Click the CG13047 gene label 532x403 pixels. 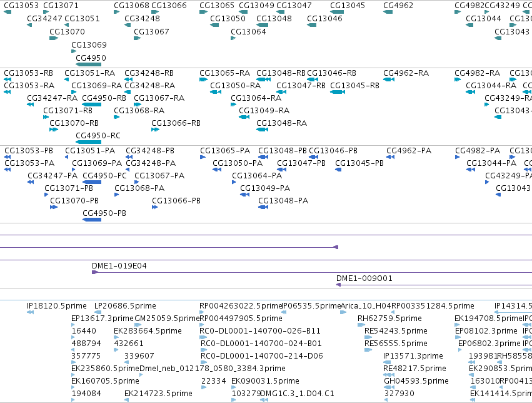tap(294, 6)
